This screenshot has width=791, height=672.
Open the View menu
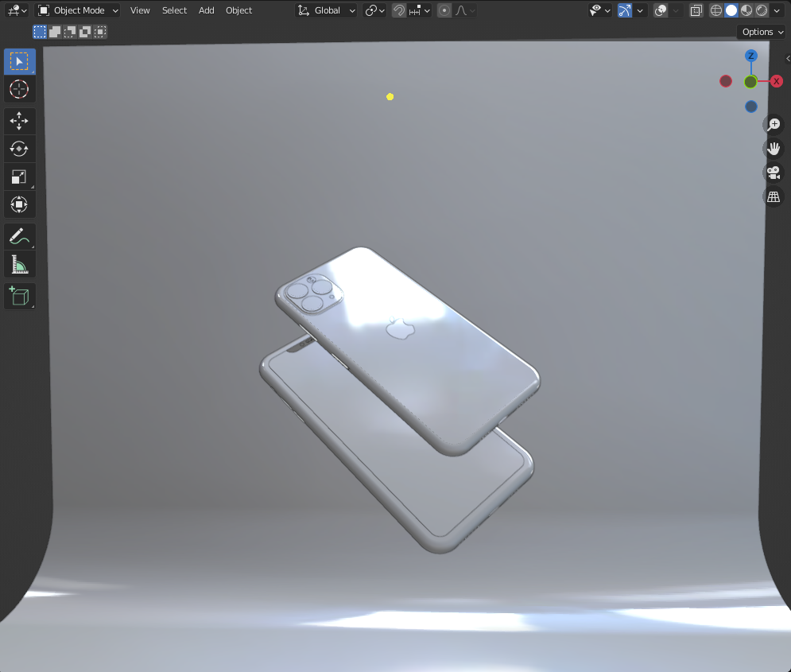click(140, 10)
